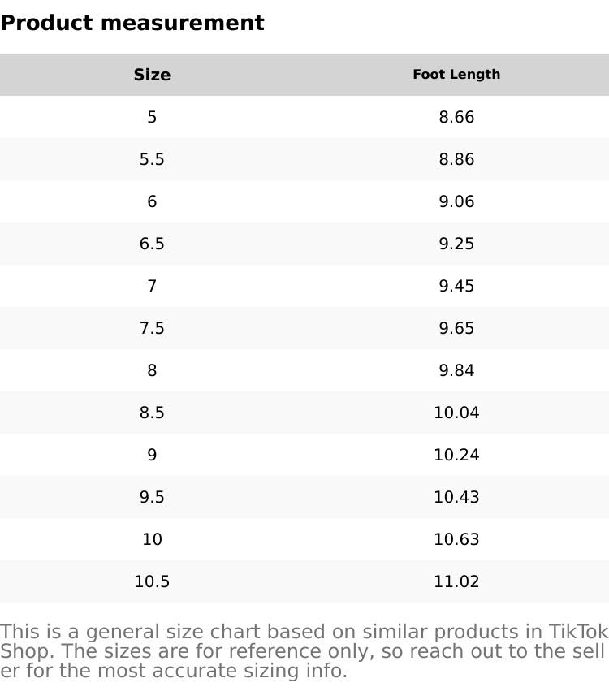Click the general size chart disclaimer text
The height and width of the screenshot is (700, 609).
coord(304,651)
